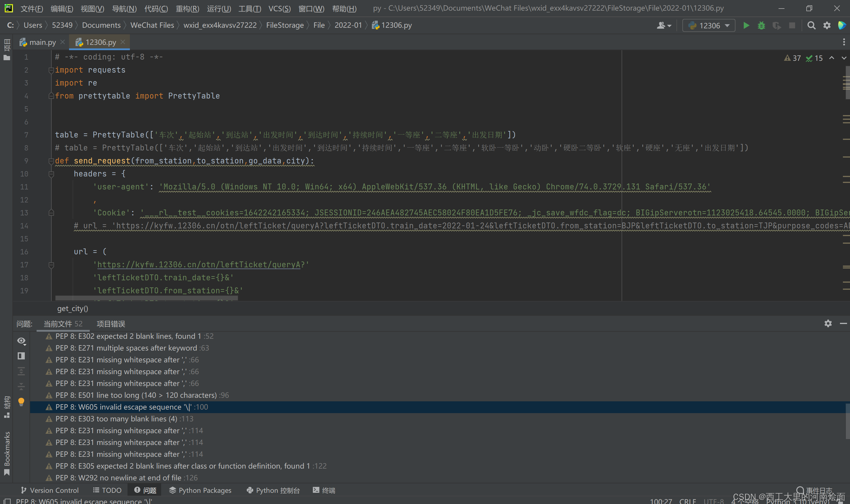850x504 pixels.
Task: Toggle editor preview in problems panel
Action: pyautogui.click(x=21, y=356)
